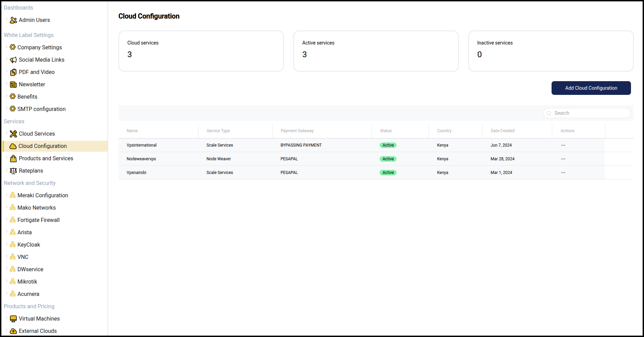The image size is (644, 337).
Task: Click the Products and Services bag icon
Action: 13,159
